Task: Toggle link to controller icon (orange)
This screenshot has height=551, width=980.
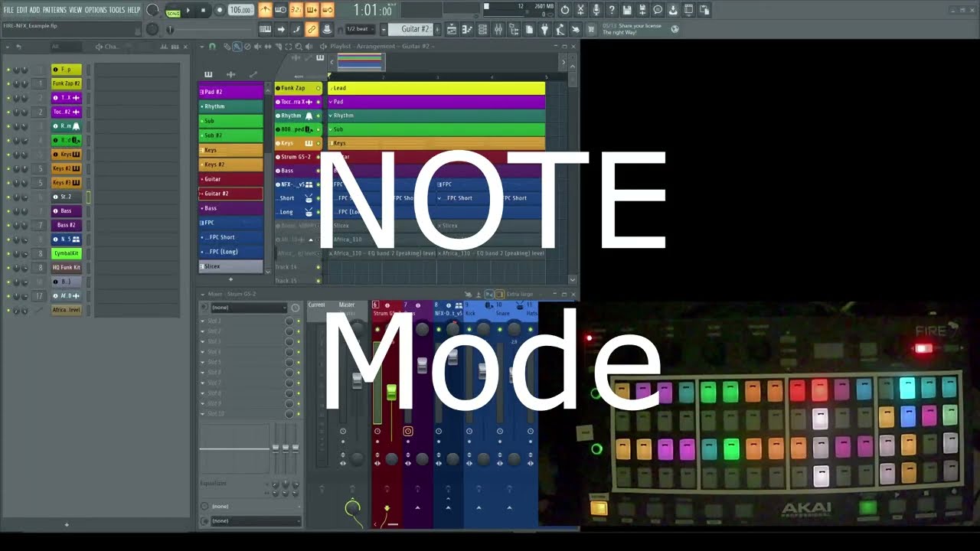Action: [312, 29]
